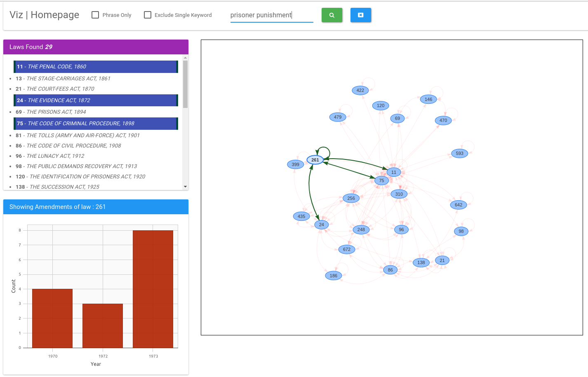The image size is (588, 377).
Task: Select graph node 11
Action: pos(394,172)
